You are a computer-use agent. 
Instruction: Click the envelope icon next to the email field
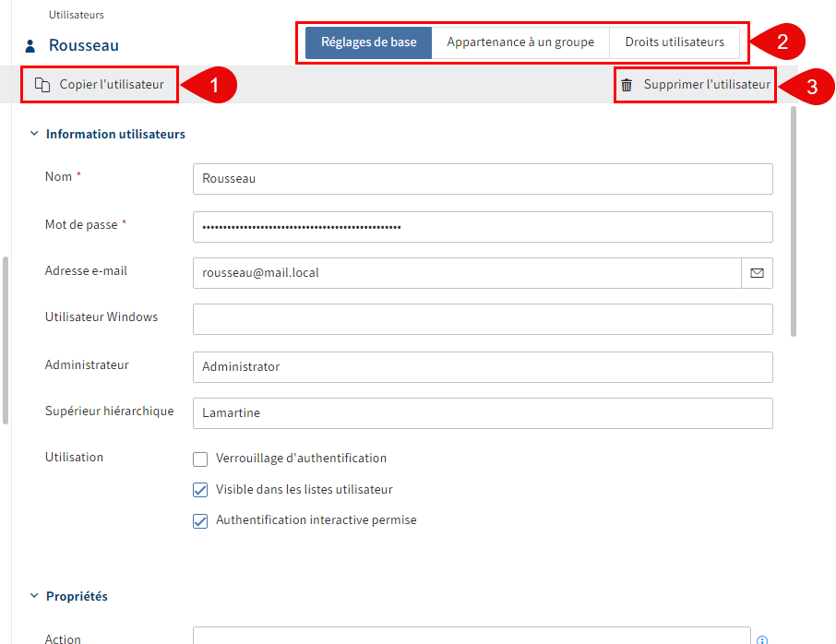pos(757,272)
